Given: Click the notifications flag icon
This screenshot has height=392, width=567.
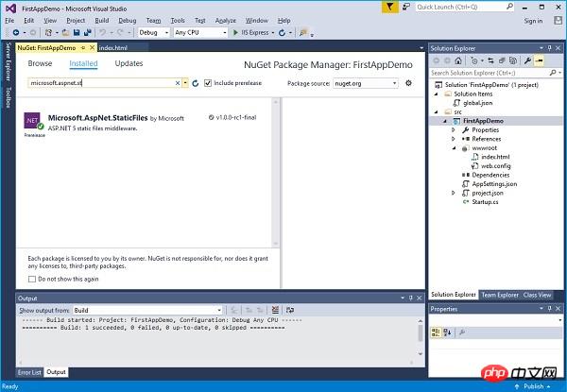Looking at the screenshot, I should point(389,7).
